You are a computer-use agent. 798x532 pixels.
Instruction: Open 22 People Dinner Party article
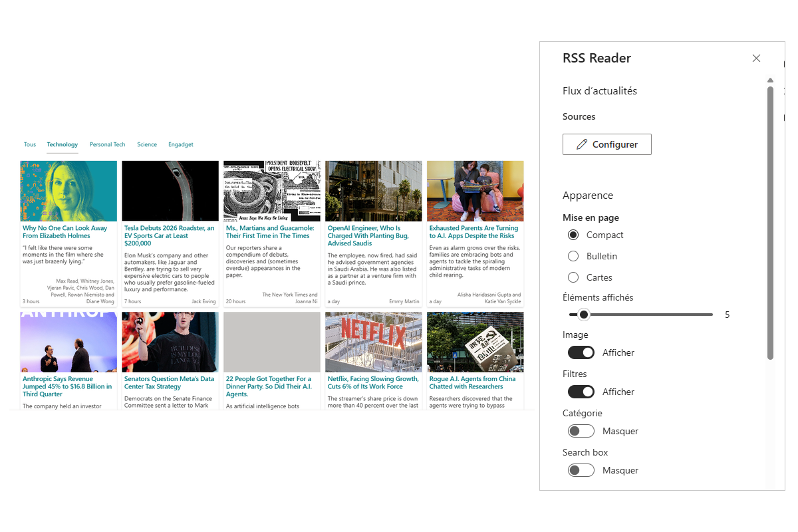[x=269, y=386]
